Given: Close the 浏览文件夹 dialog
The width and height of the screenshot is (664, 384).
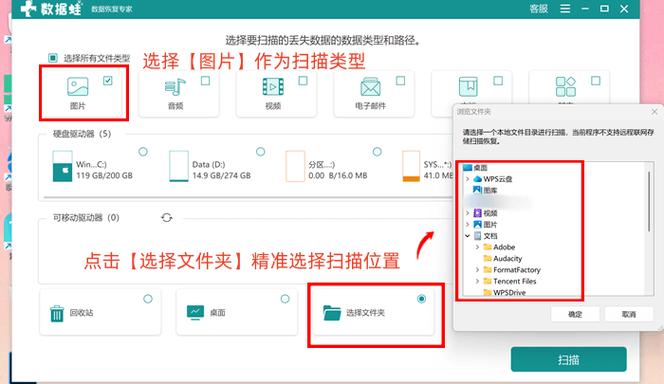Looking at the screenshot, I should click(654, 112).
